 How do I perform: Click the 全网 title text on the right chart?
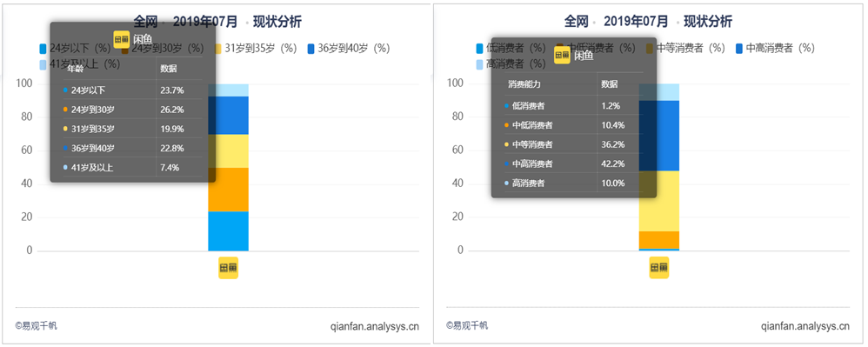(x=577, y=22)
